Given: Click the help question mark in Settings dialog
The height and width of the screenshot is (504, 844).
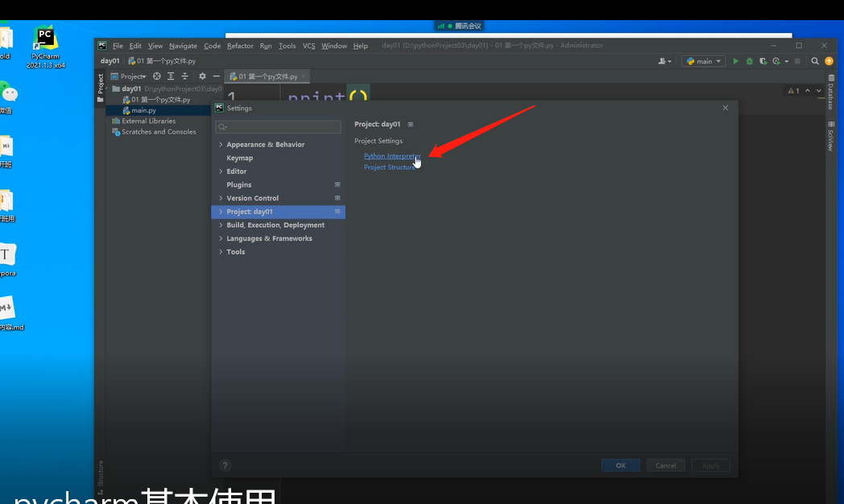Looking at the screenshot, I should coord(225,465).
